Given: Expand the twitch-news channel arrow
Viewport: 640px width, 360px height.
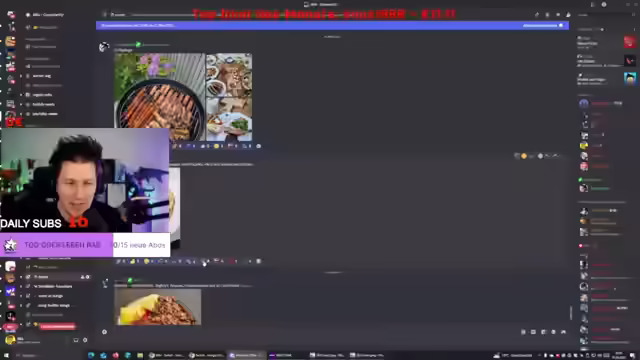Looking at the screenshot, I should 21,104.
